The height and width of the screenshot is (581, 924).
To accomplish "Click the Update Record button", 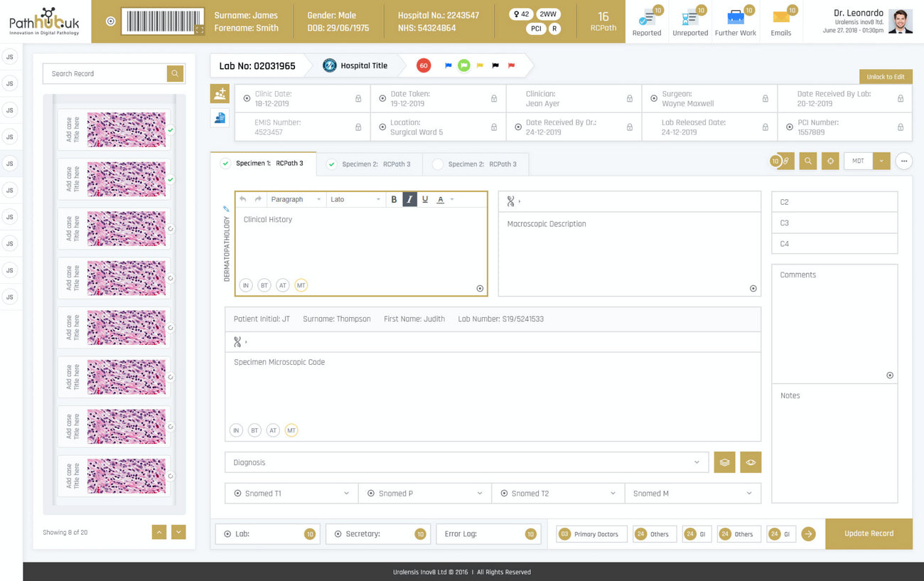I will [x=869, y=533].
